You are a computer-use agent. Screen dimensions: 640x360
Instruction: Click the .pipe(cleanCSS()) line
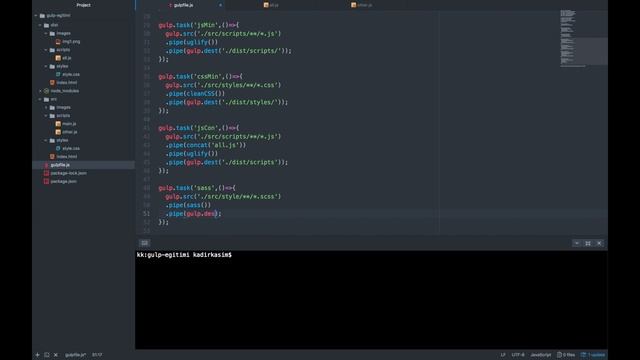(x=195, y=93)
